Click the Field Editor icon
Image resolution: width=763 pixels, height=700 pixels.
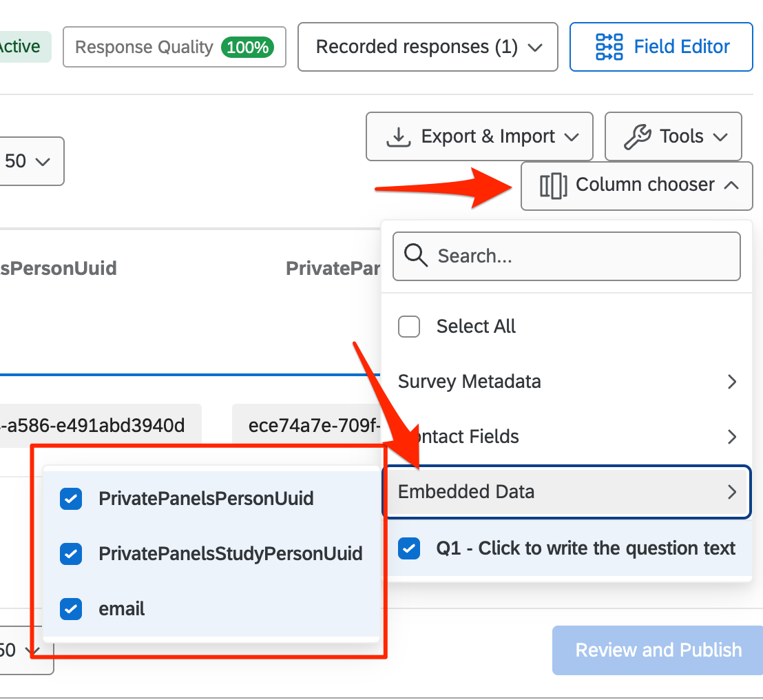coord(609,47)
